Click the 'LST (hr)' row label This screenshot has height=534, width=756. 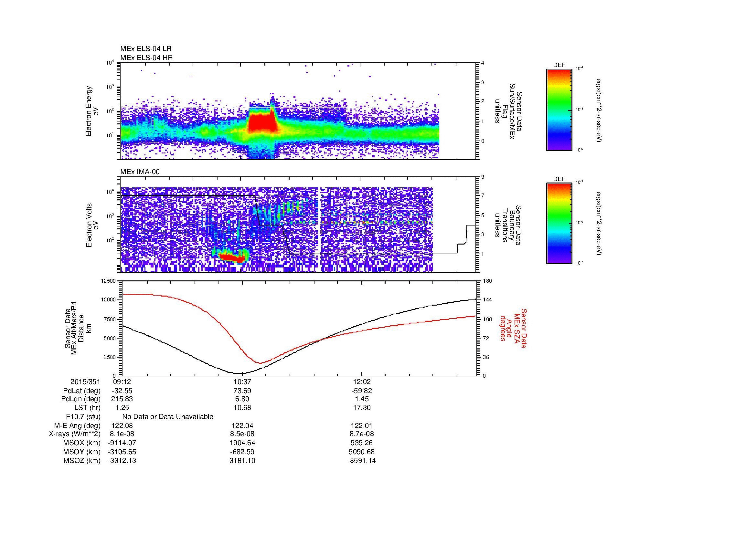click(87, 408)
